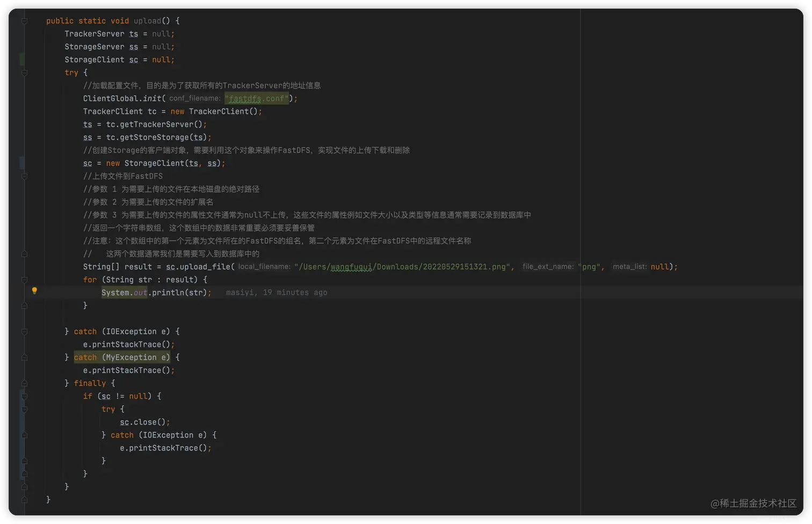Click the upload_file method name

(205, 267)
